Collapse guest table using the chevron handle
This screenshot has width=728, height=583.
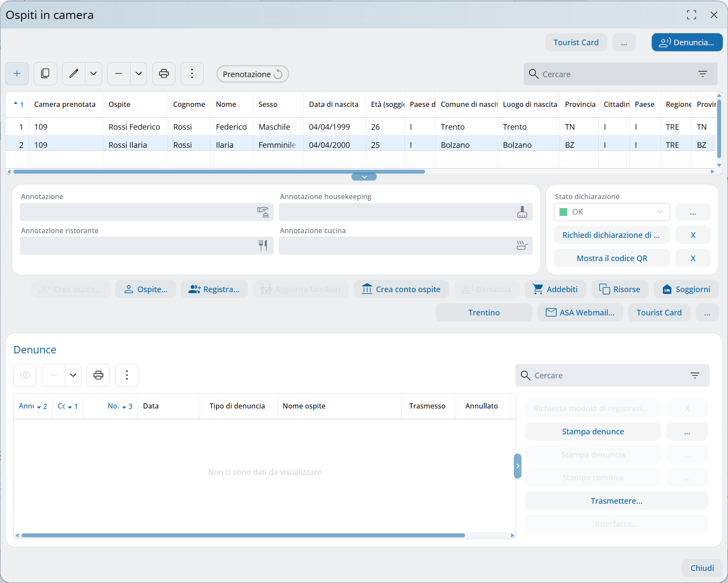coord(364,177)
